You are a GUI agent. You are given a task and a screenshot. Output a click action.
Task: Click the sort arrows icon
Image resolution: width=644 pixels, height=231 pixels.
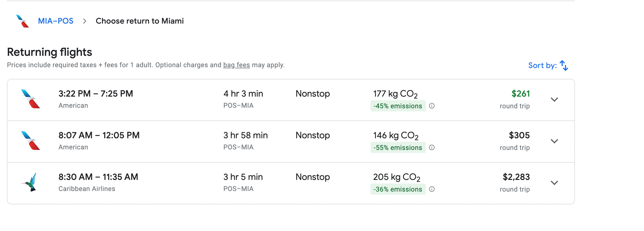[x=564, y=66]
